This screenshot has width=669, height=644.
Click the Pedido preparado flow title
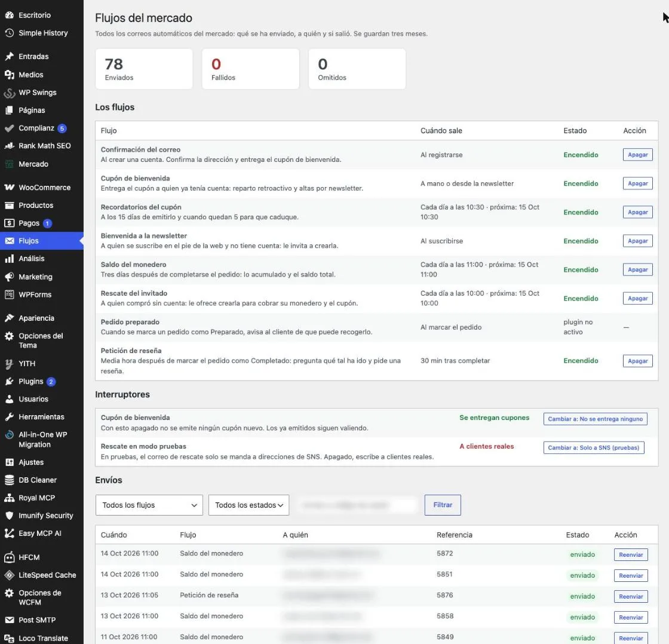tap(130, 322)
